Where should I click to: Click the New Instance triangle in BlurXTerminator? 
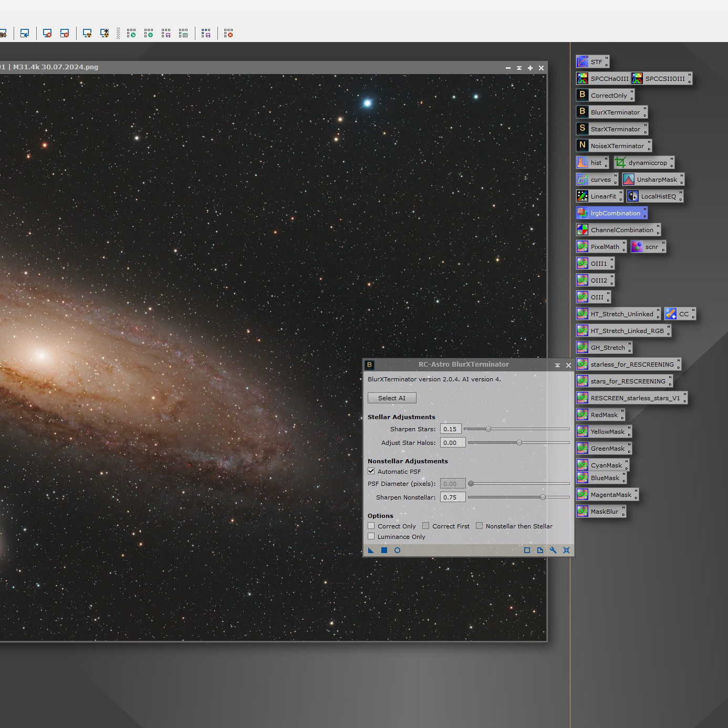coord(371,550)
